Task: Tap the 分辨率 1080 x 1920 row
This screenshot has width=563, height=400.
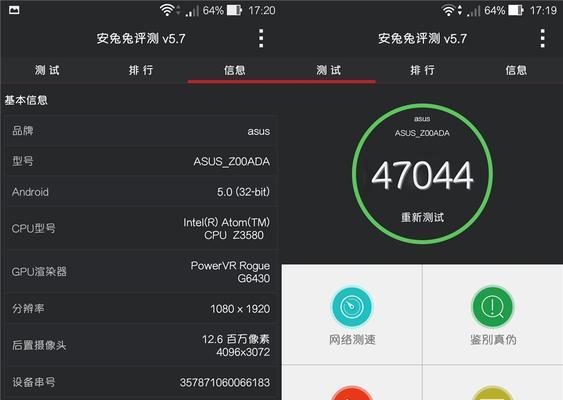Action: click(141, 308)
